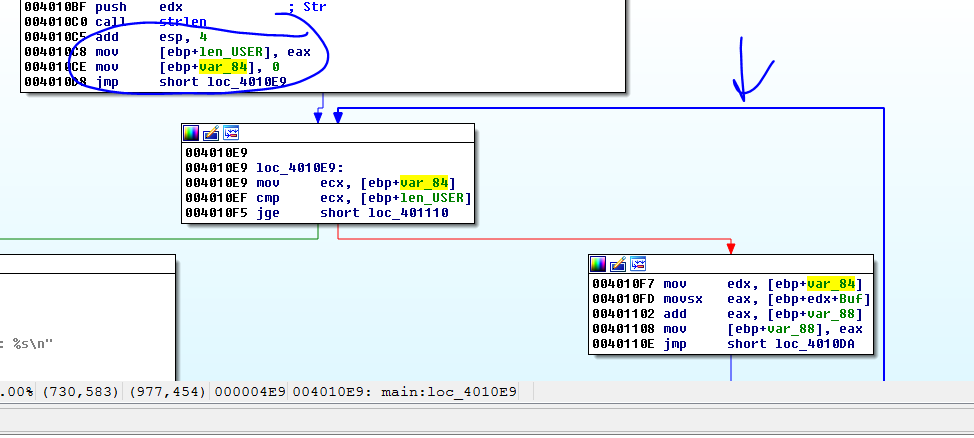Click the pencil edit icon on loc_4010E9 node
974x438 pixels.
click(x=211, y=133)
